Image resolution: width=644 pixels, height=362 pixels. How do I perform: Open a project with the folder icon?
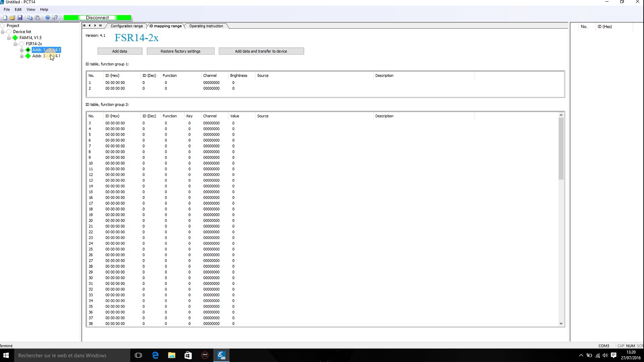pyautogui.click(x=12, y=18)
